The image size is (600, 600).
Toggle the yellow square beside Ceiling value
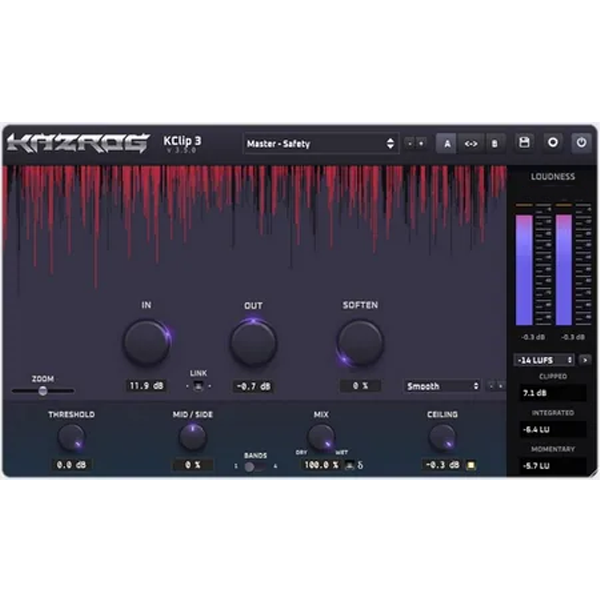coord(469,465)
